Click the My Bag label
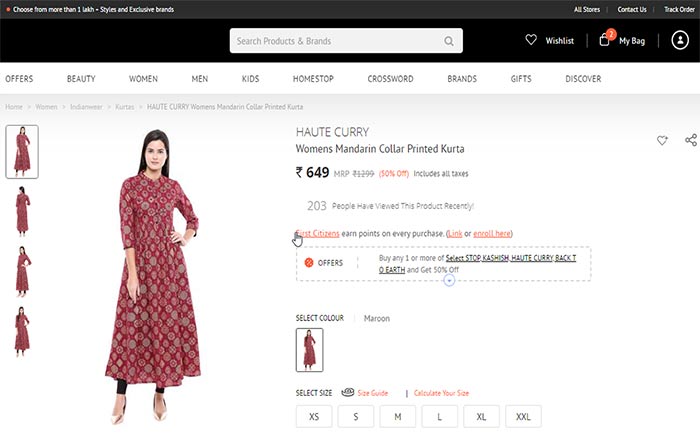Viewport: 700px width, 435px height. [x=632, y=41]
